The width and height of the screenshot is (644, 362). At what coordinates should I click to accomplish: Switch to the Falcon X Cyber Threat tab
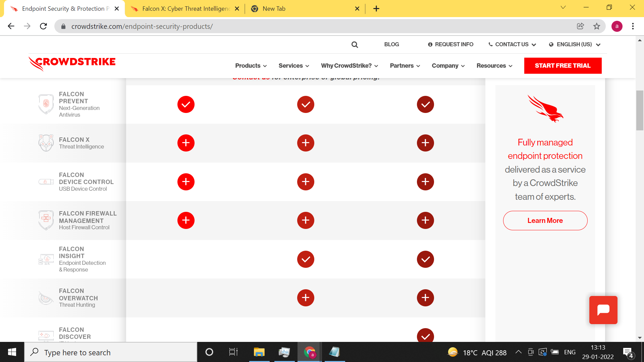(185, 9)
